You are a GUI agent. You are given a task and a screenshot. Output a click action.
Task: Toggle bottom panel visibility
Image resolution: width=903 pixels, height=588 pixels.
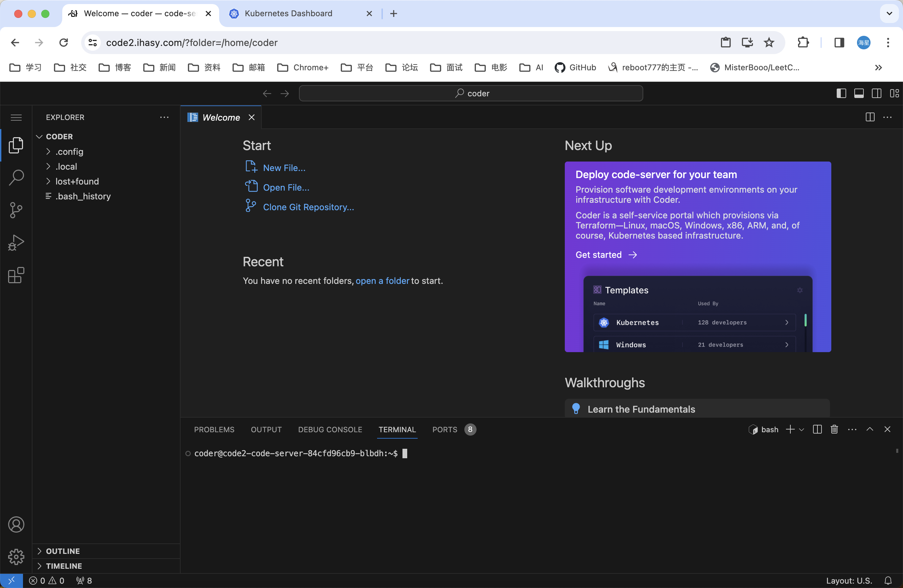(x=859, y=93)
